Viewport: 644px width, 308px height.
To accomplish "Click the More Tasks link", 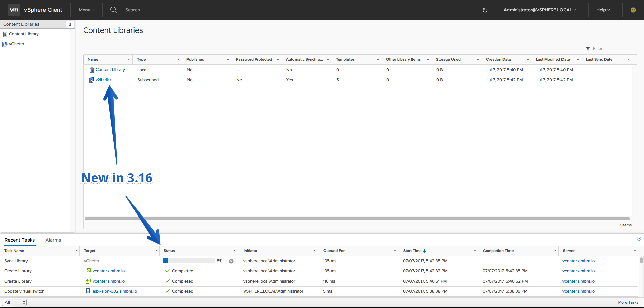I will 628,302.
